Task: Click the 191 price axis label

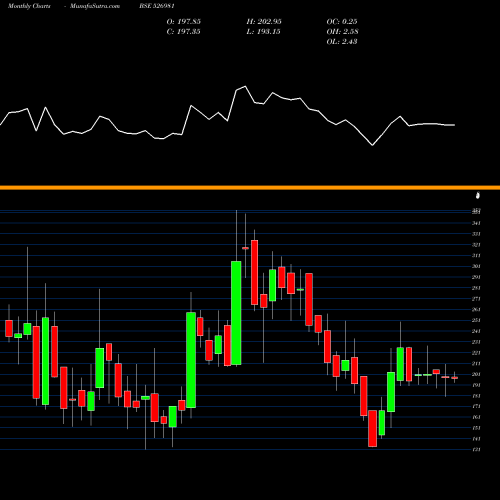Action: pyautogui.click(x=476, y=385)
